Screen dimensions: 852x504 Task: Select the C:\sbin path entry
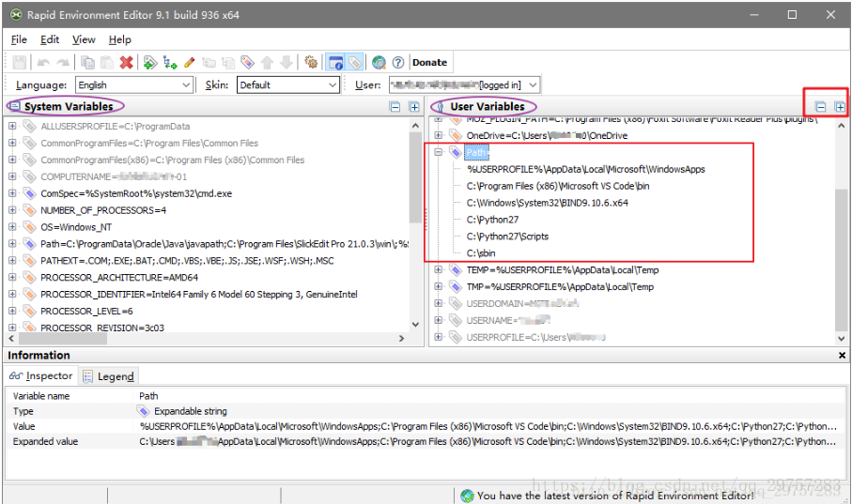[x=481, y=253]
